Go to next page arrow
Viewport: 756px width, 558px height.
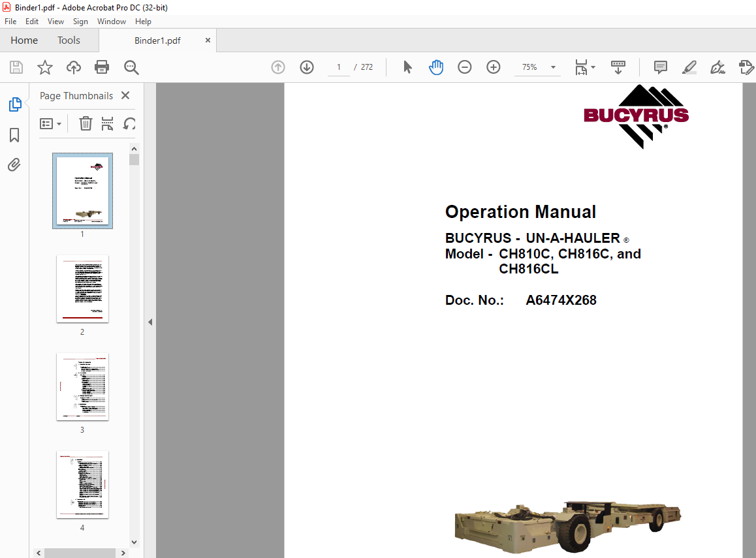[307, 67]
